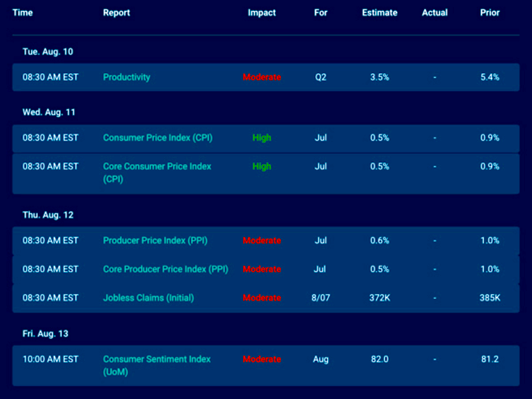The width and height of the screenshot is (532, 399).
Task: Click the 81.2 prior Consumer Sentiment value
Action: click(x=490, y=359)
